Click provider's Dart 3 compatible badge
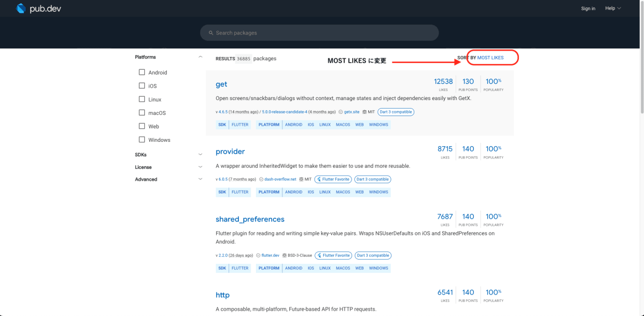 373,179
